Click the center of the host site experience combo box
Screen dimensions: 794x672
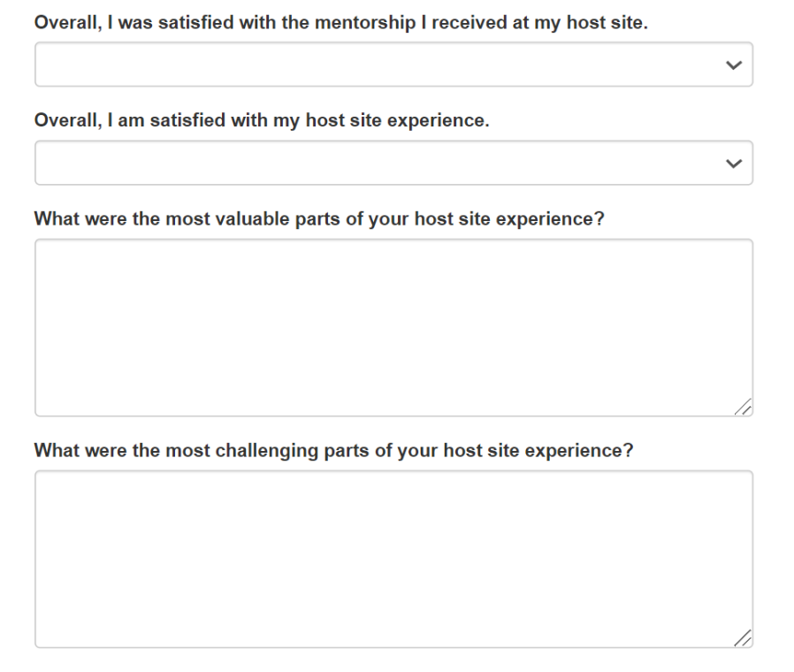[x=393, y=163]
